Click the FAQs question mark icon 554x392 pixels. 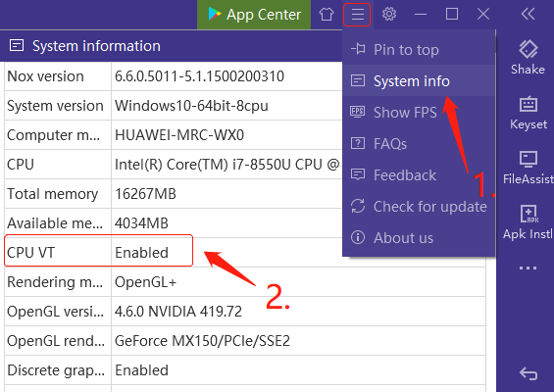pos(358,143)
